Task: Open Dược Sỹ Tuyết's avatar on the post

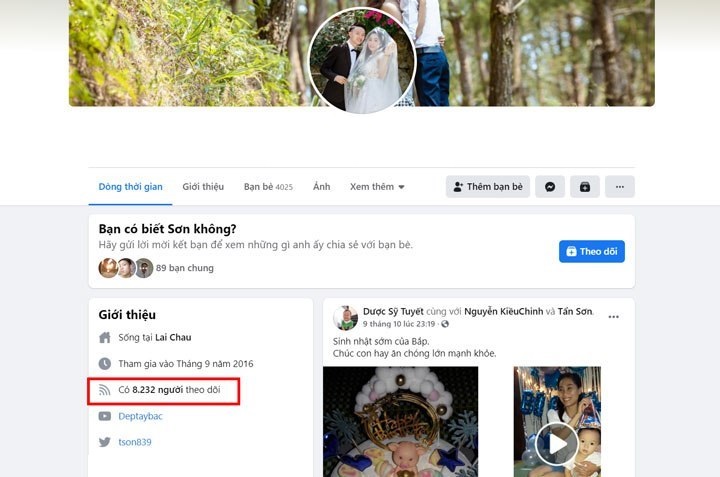Action: click(345, 318)
